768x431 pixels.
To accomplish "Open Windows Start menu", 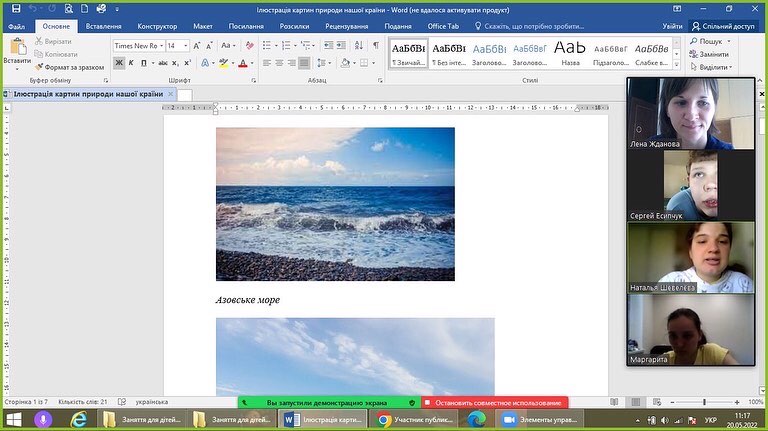I will [x=14, y=420].
